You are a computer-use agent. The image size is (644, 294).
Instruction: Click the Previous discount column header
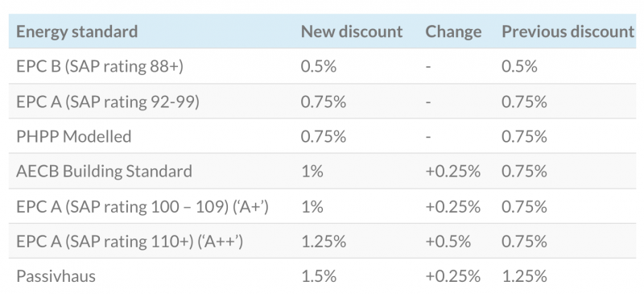coord(568,31)
